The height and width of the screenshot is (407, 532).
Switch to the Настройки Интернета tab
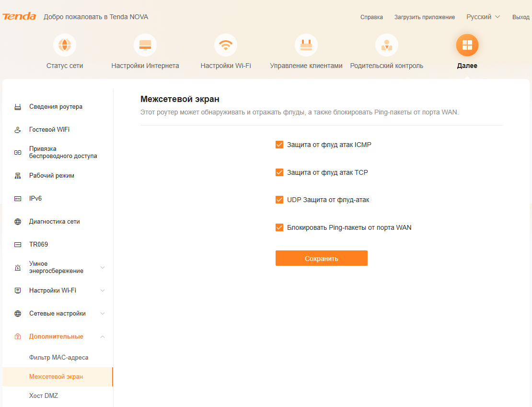[x=145, y=66]
